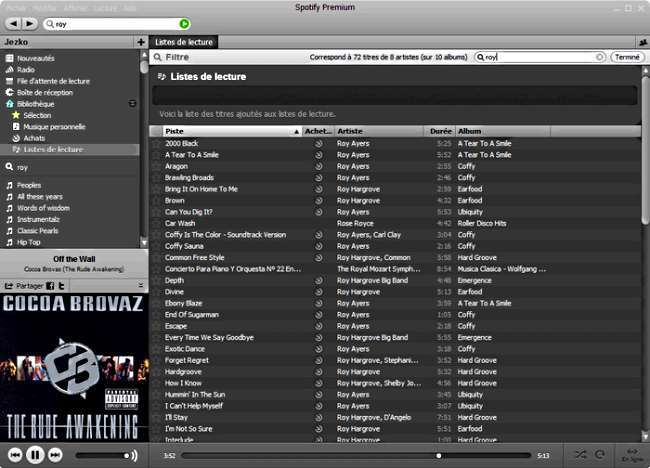Click the Durée column header

[x=439, y=131]
